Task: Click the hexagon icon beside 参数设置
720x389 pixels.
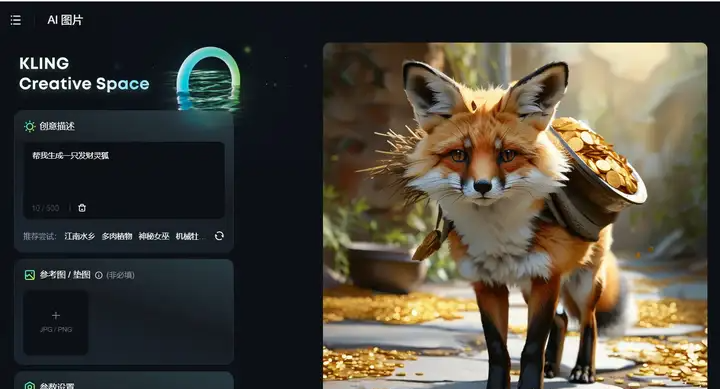Action: pyautogui.click(x=30, y=385)
